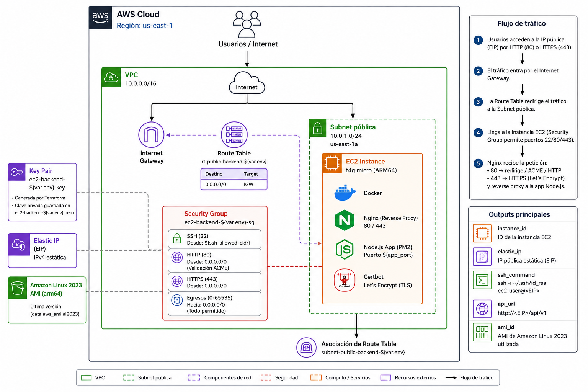Screen dimensions: 588x392
Task: Click the ec2-backend-${var.env}-sg name
Action: click(x=219, y=222)
